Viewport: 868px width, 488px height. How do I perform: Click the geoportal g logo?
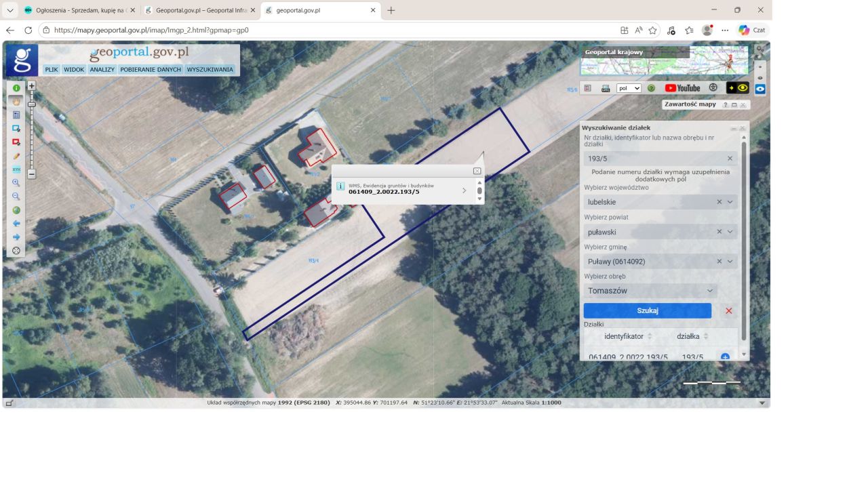coord(22,60)
